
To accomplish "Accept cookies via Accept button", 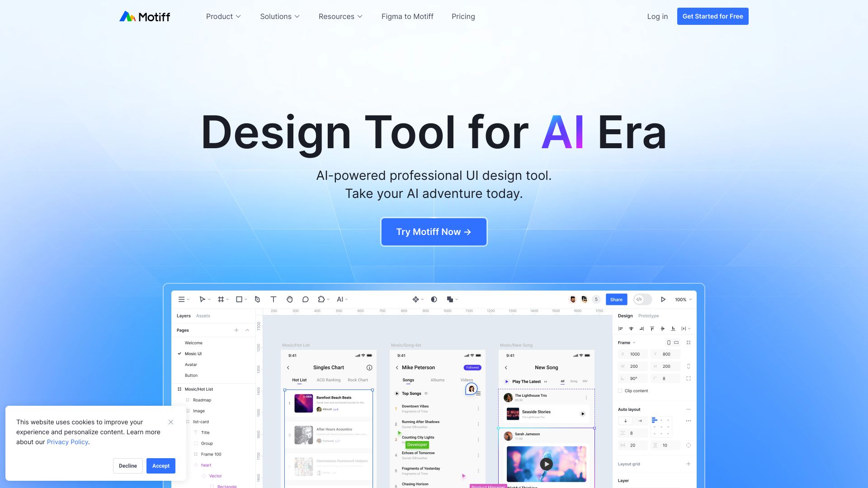I will pos(160,465).
